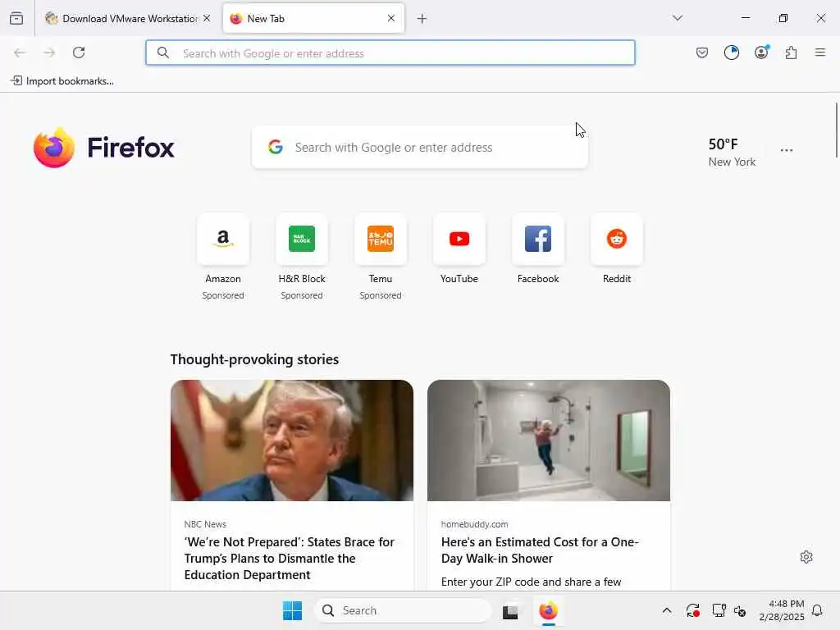840x630 pixels.
Task: Click the homebuddy.com source label
Action: click(475, 524)
